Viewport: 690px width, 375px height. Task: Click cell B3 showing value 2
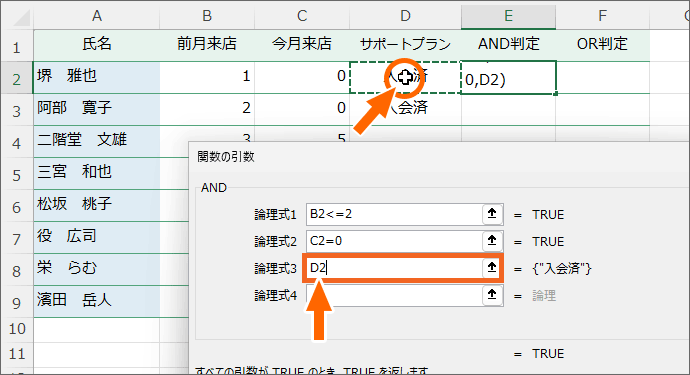(207, 110)
